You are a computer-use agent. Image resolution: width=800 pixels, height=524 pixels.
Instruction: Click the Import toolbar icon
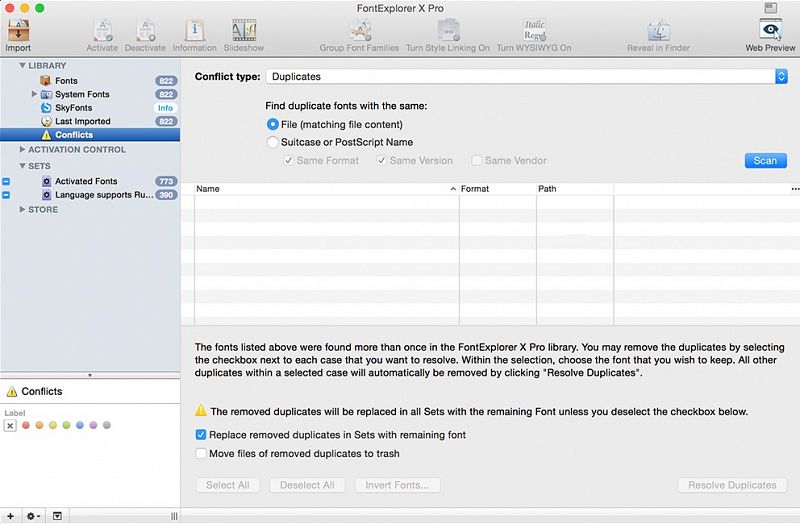point(18,32)
